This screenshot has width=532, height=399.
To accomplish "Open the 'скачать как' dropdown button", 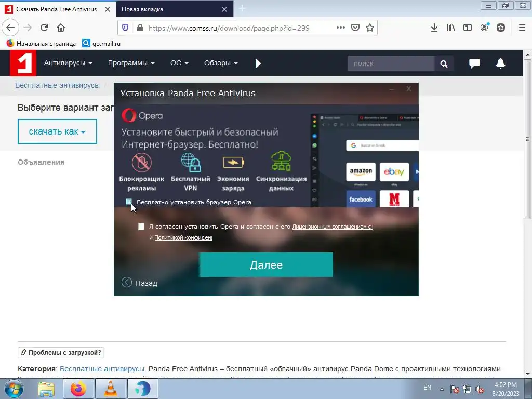I will coord(57,131).
